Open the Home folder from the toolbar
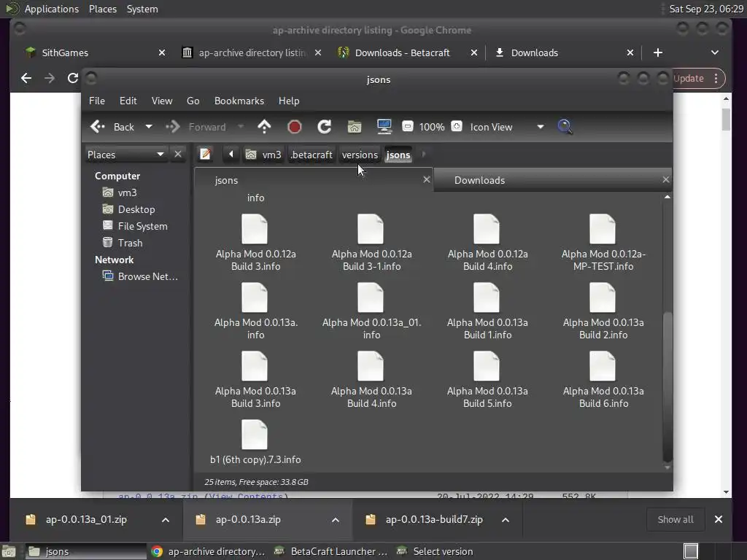Image resolution: width=747 pixels, height=560 pixels. [355, 127]
